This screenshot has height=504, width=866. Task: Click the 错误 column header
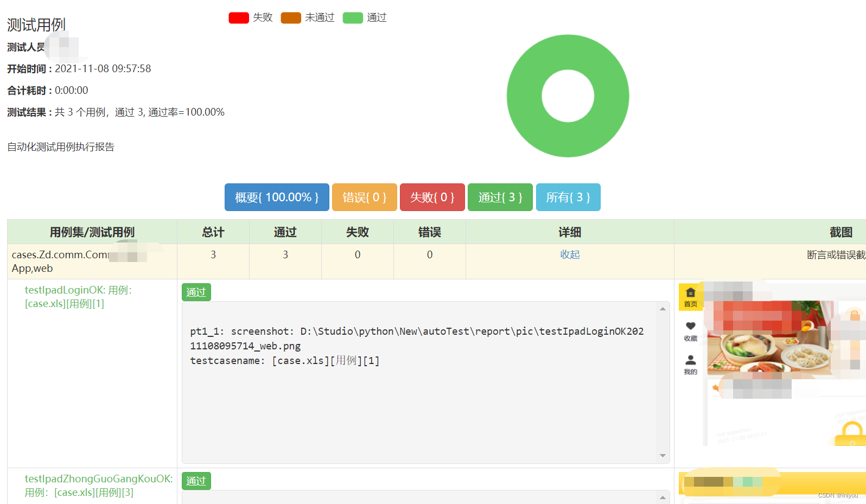click(x=430, y=232)
